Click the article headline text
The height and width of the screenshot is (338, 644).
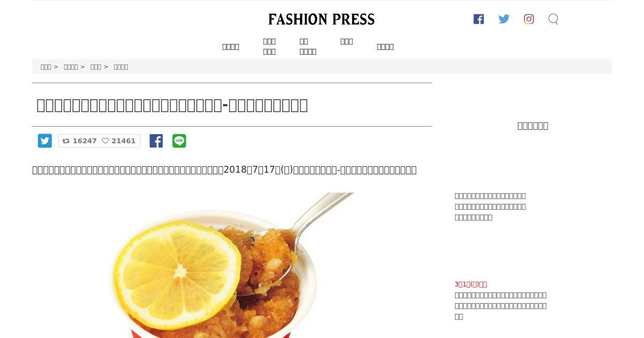(x=172, y=105)
